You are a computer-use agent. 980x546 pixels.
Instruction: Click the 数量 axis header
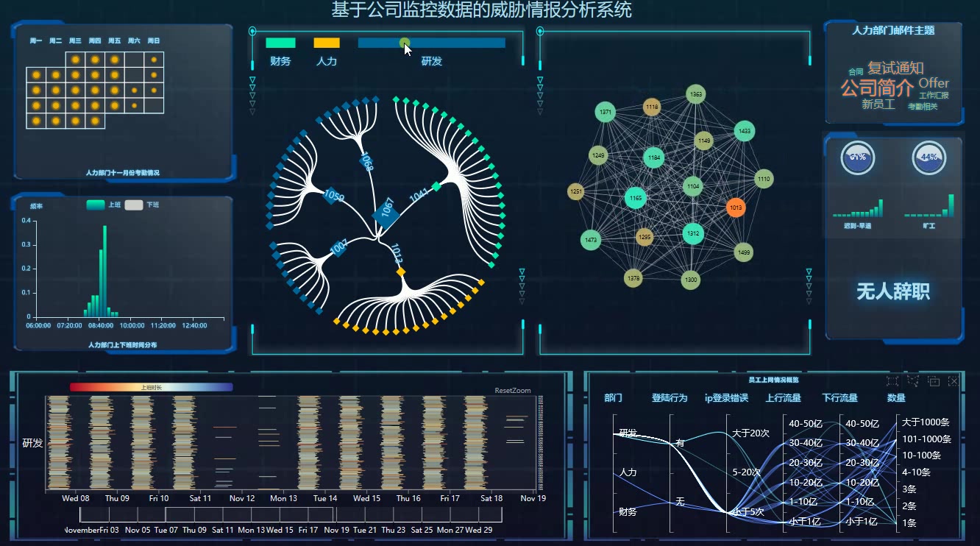coord(896,398)
